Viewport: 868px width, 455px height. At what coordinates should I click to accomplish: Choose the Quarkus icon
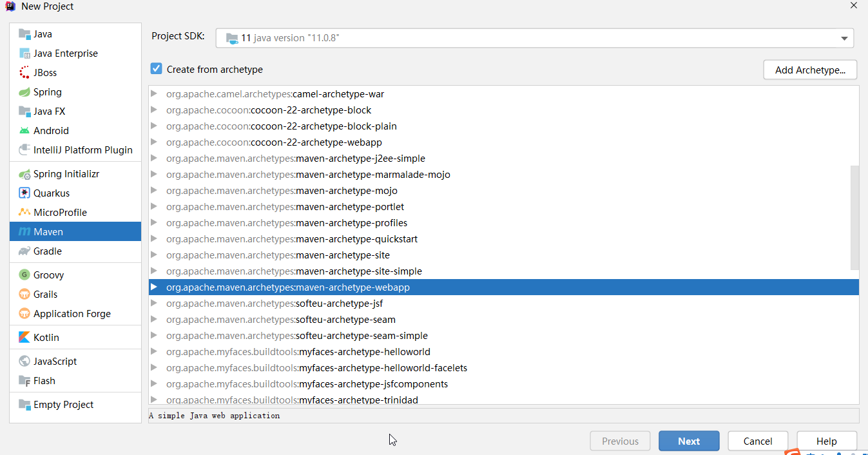coord(24,193)
